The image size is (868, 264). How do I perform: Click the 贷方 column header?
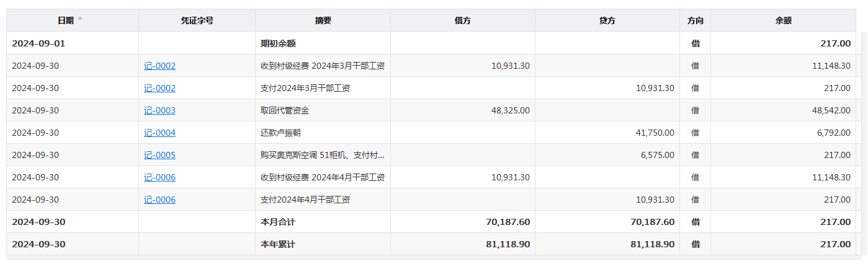[x=607, y=20]
